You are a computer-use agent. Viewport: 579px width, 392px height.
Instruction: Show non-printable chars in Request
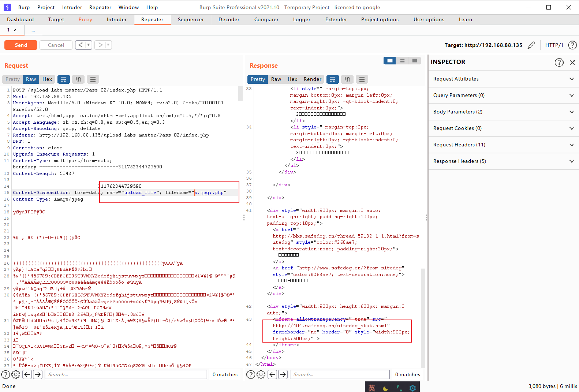pyautogui.click(x=78, y=79)
